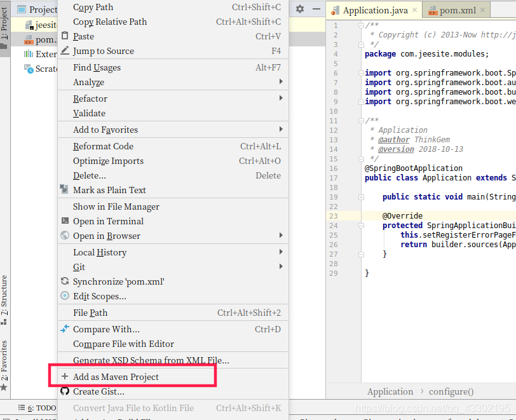516x420 pixels.
Task: Click the Create Gist GitHub icon
Action: point(64,391)
